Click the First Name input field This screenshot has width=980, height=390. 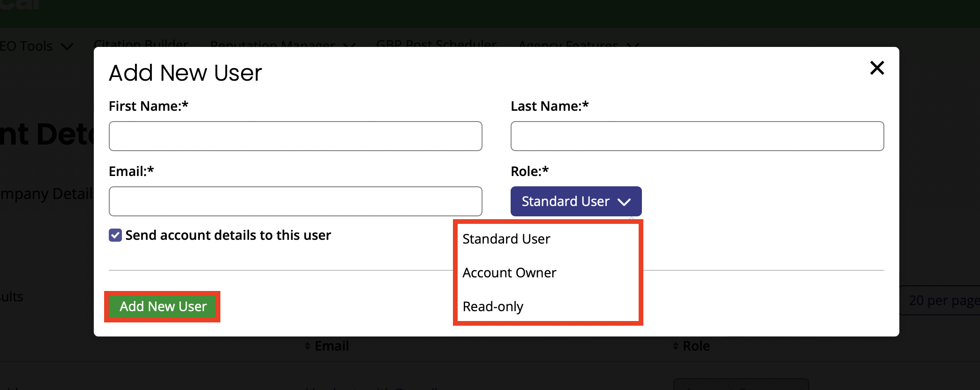click(x=295, y=136)
